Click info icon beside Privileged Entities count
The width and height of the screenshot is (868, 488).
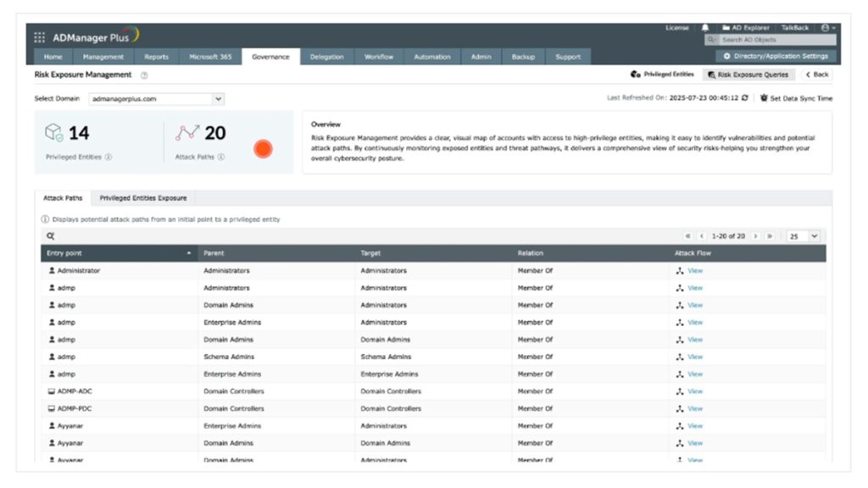(x=108, y=157)
